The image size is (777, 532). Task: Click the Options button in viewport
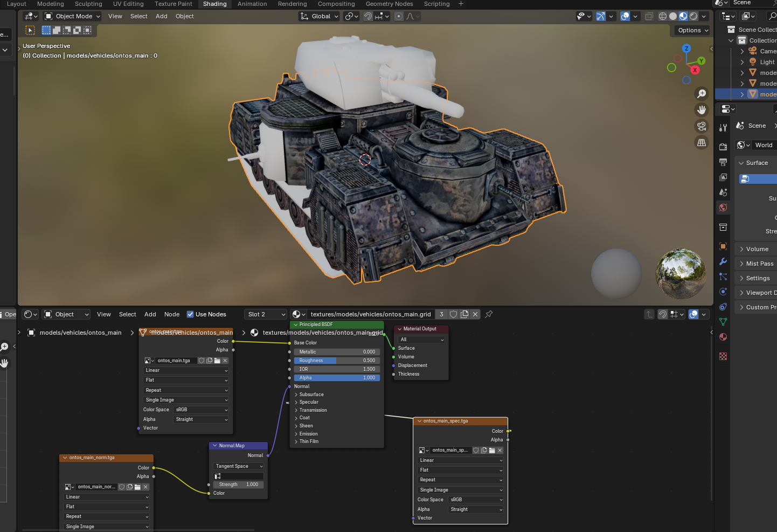coord(692,30)
